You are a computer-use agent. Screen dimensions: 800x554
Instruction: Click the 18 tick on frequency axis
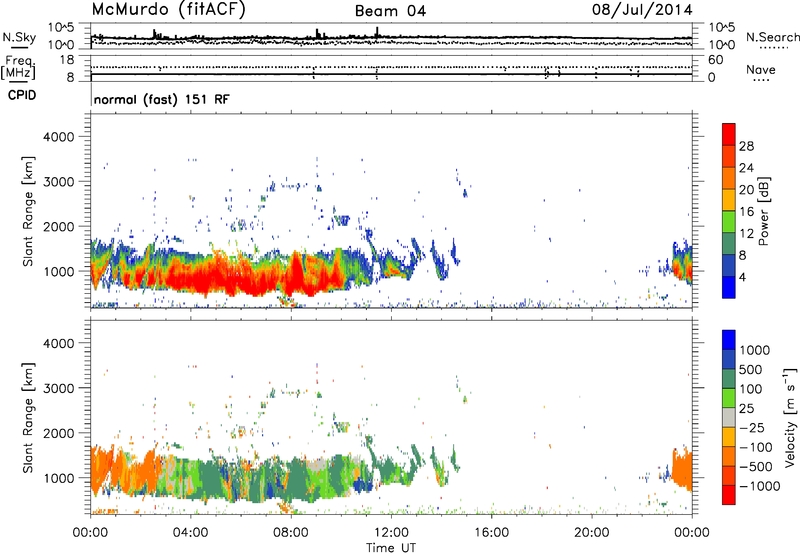click(67, 60)
